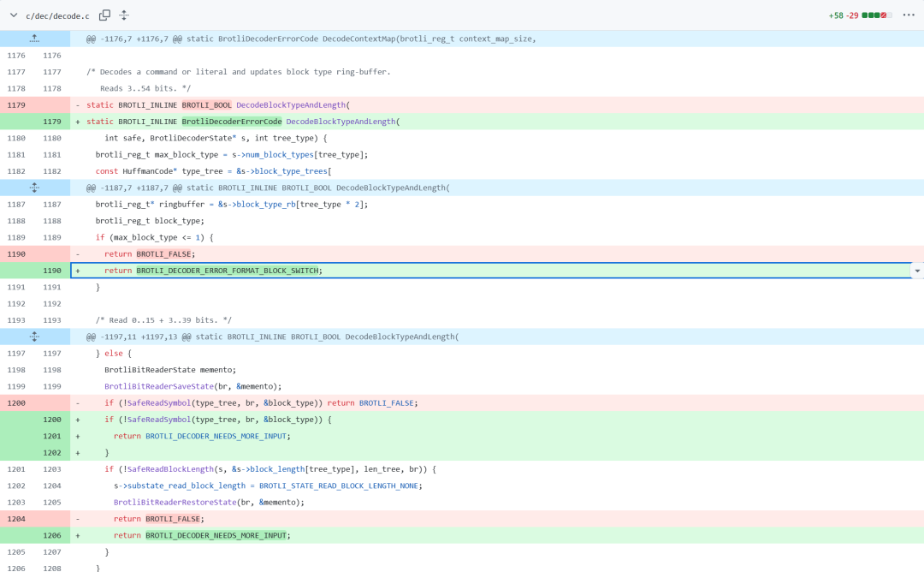
Task: Click the 'Decodes a command or literal' comment
Action: click(238, 72)
